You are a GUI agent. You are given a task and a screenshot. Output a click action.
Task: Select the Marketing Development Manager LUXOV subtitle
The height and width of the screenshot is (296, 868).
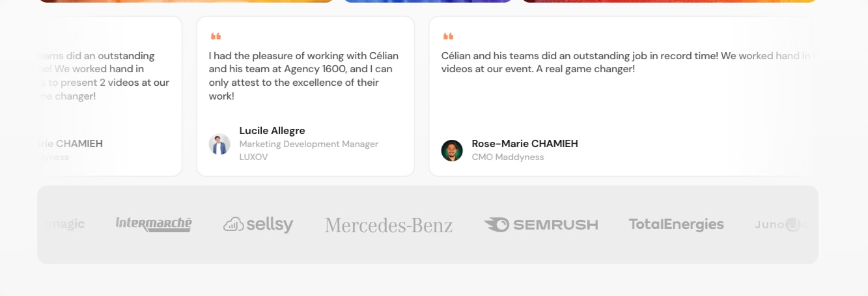[x=309, y=150]
